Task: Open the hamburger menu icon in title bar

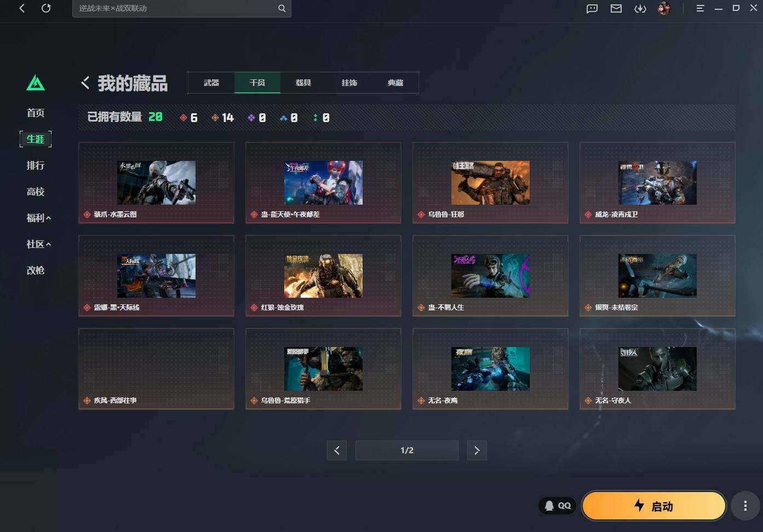Action: [x=700, y=8]
